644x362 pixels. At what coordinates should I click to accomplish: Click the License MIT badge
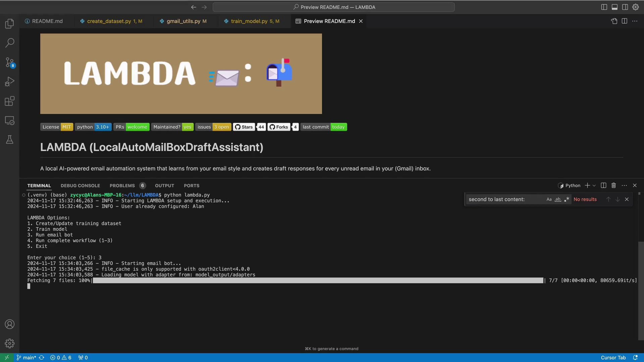[x=57, y=127]
